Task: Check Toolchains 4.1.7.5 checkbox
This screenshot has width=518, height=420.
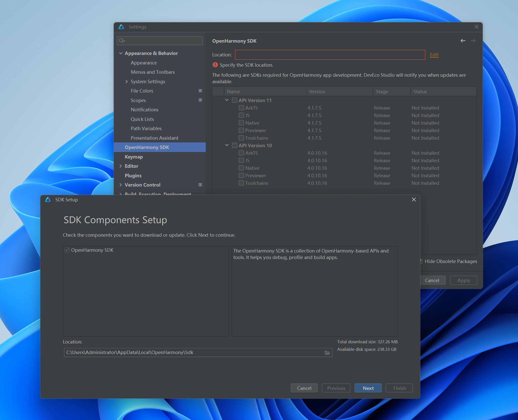Action: coord(241,138)
